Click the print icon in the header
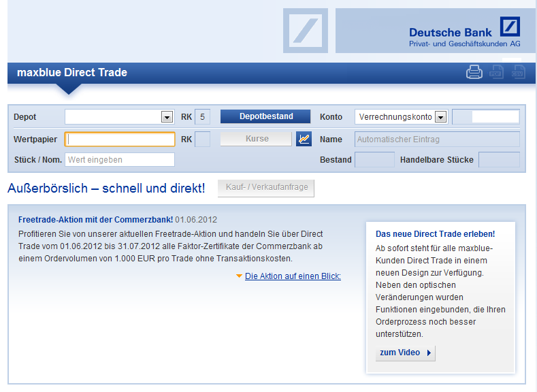The height and width of the screenshot is (392, 537). 474,72
